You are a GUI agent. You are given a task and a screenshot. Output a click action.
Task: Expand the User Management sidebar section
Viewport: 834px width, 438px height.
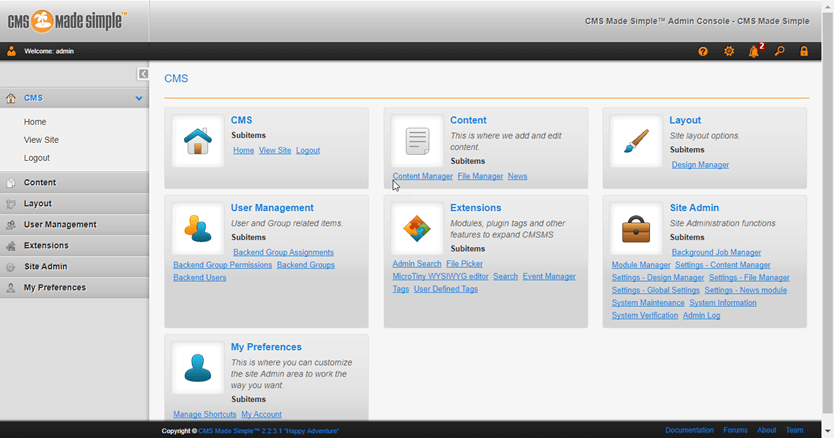point(74,225)
